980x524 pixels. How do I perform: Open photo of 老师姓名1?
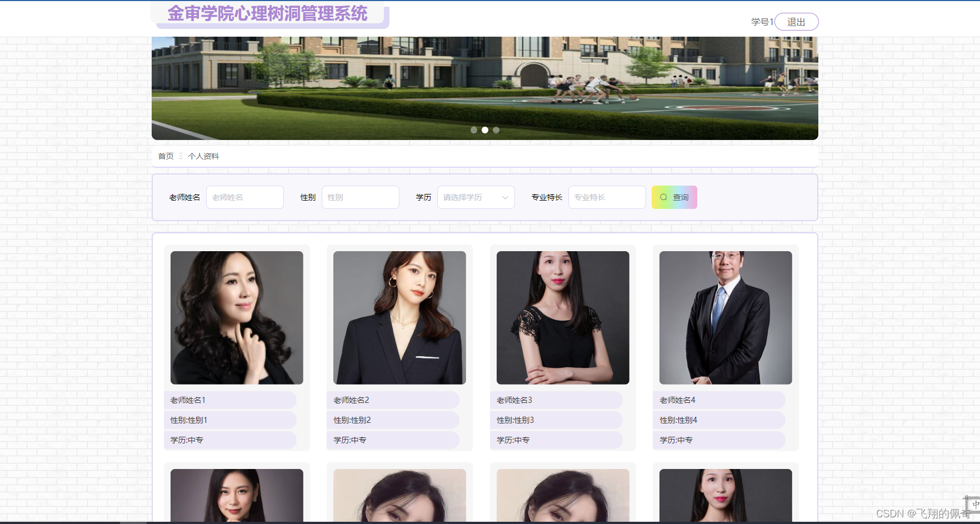[x=237, y=318]
